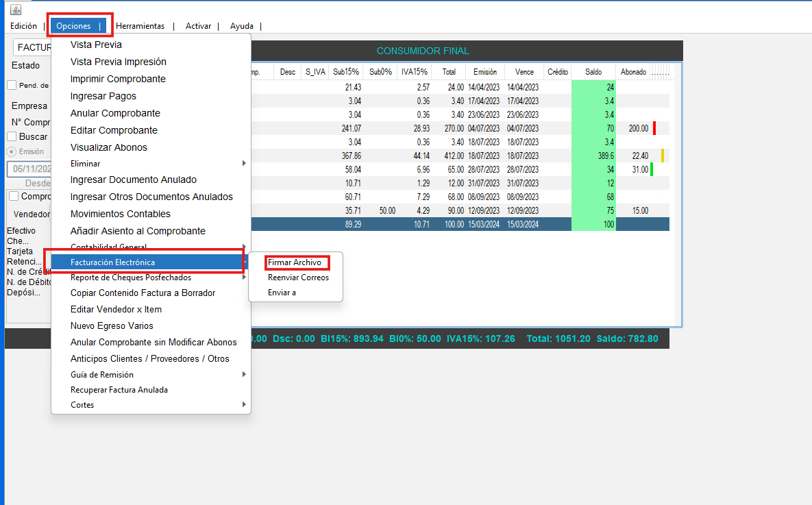Open the Ayuda menu
The width and height of the screenshot is (812, 505).
(x=241, y=26)
